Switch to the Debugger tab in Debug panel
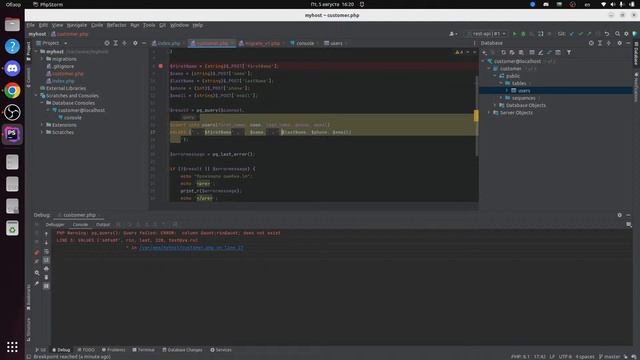Image resolution: width=640 pixels, height=360 pixels. [55, 224]
